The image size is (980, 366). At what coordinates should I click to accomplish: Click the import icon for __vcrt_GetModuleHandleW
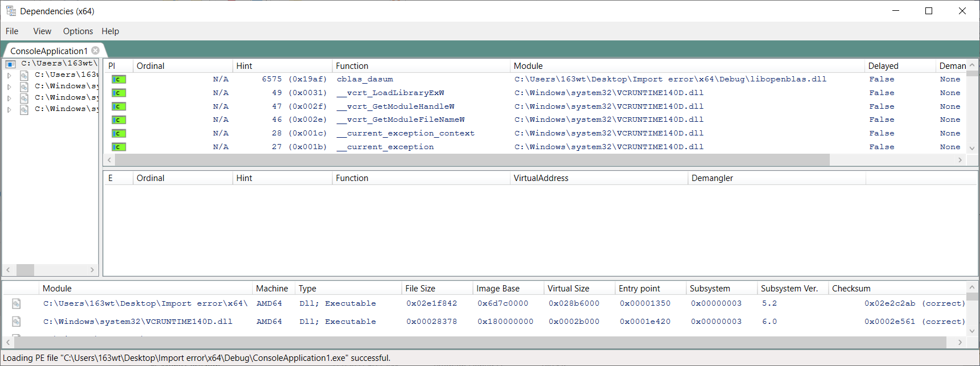(x=118, y=106)
